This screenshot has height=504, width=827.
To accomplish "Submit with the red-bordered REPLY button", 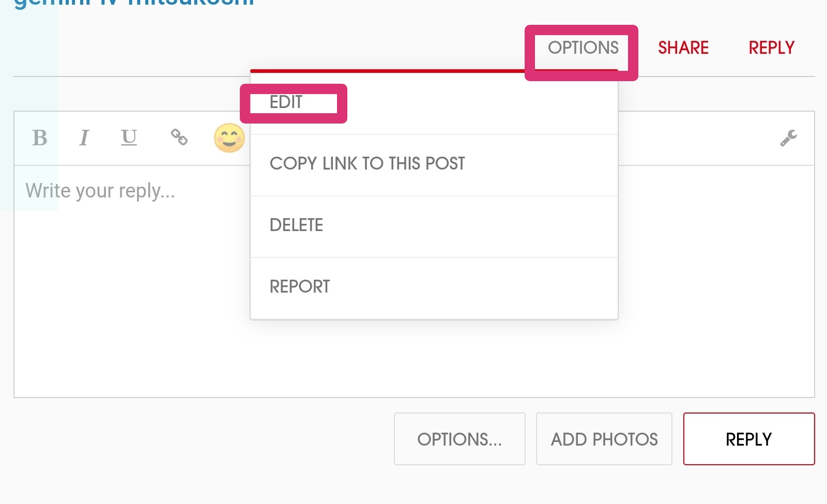I will point(748,439).
